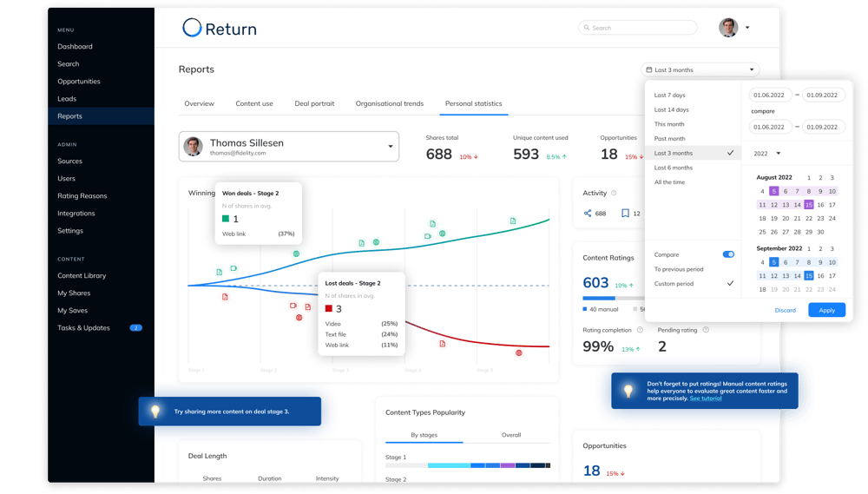The height and width of the screenshot is (494, 868).
Task: Open the 2022 year selector dropdown
Action: pyautogui.click(x=766, y=154)
